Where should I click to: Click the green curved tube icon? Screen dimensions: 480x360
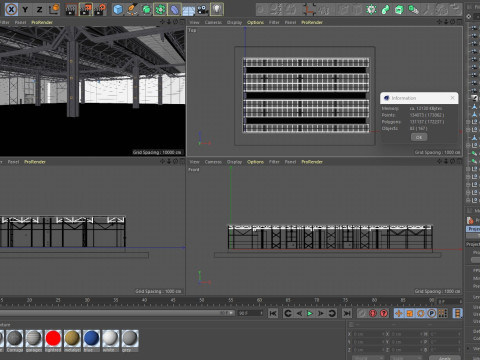pos(385,9)
